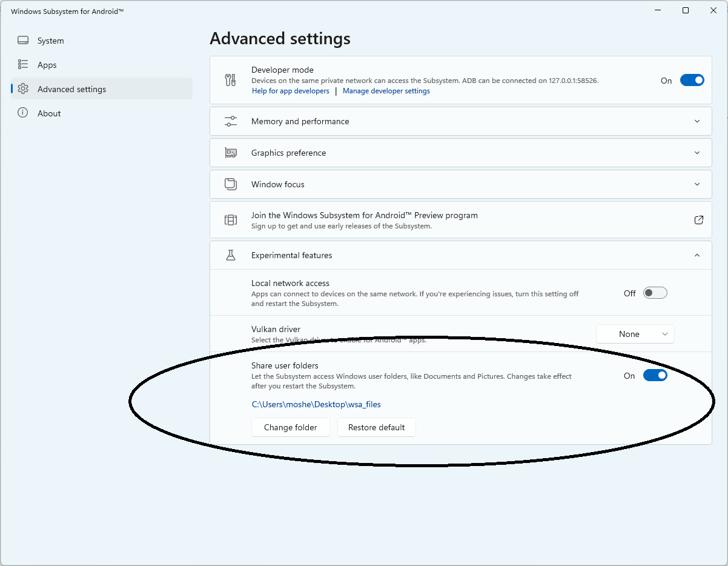The image size is (728, 566).
Task: Turn off Share user folders toggle
Action: point(655,376)
